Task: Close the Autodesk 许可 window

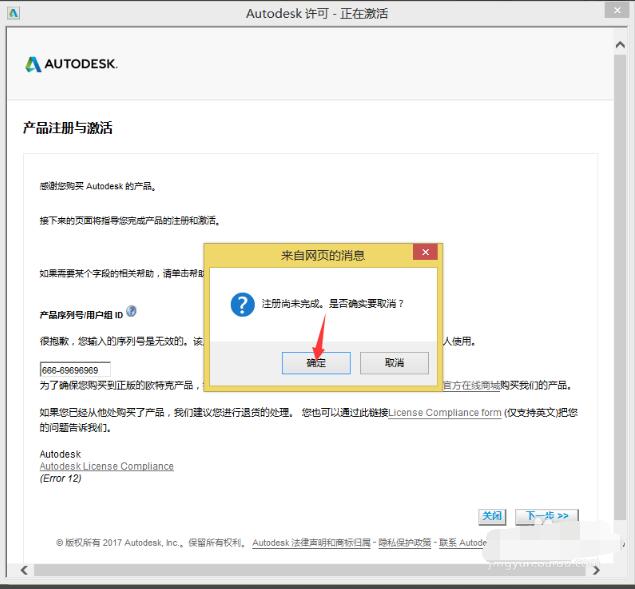Action: coord(617,11)
